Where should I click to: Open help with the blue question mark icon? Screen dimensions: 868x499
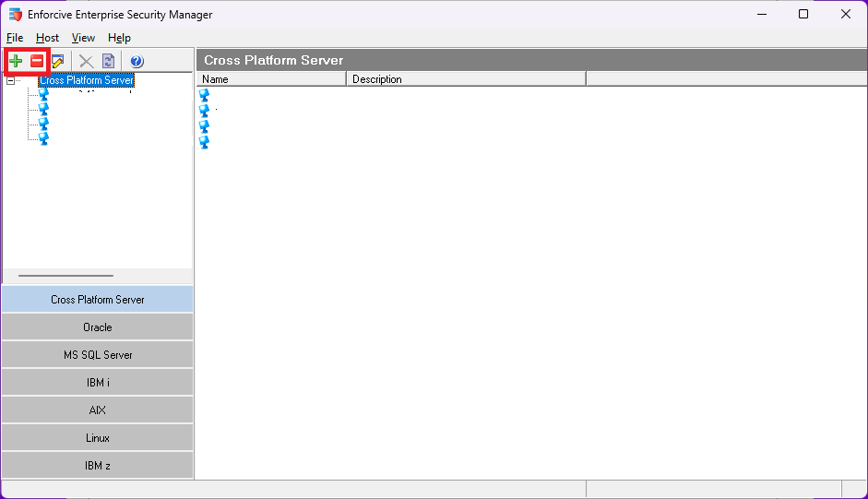tap(137, 61)
